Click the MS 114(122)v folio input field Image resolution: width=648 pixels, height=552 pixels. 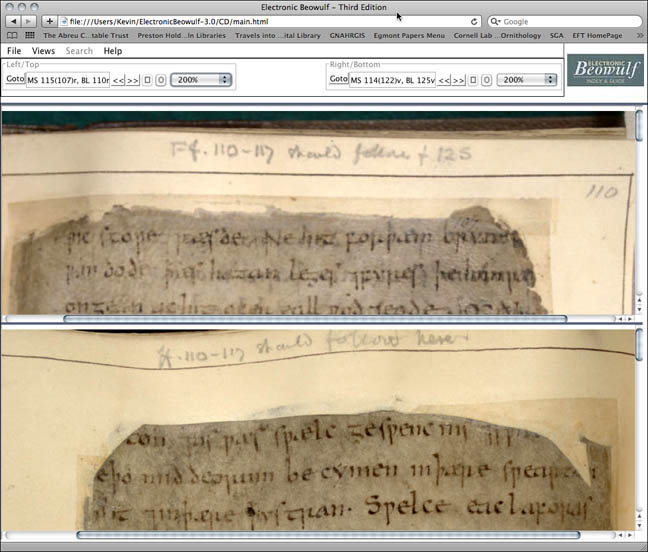pos(391,79)
